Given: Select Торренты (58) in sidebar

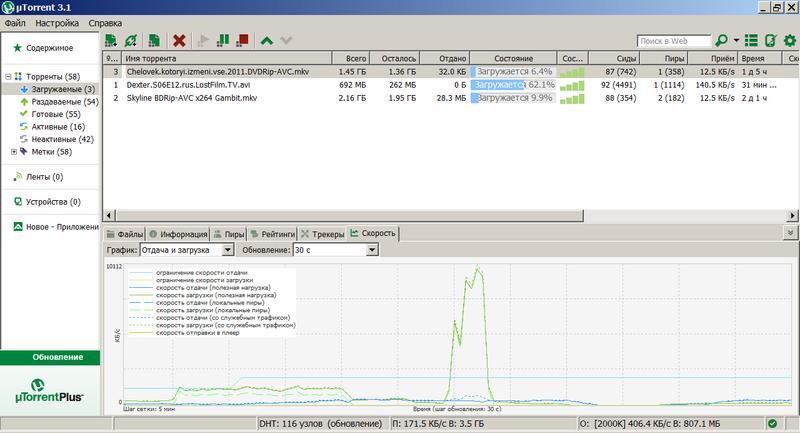Looking at the screenshot, I should click(53, 77).
